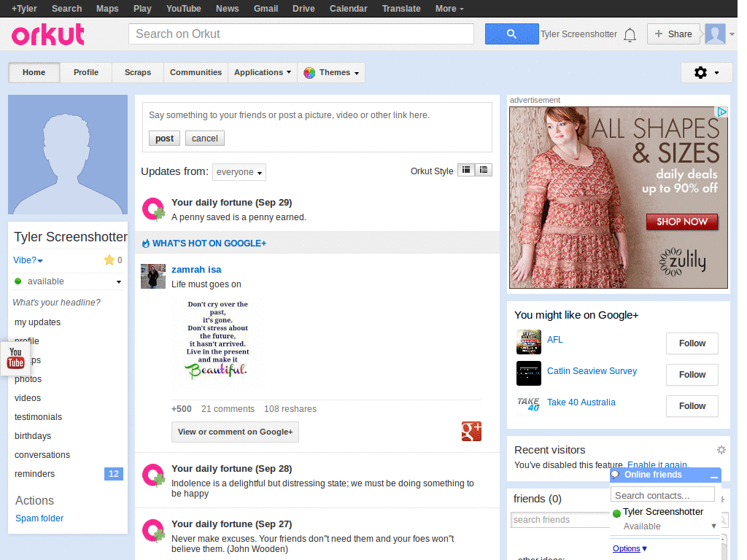
Task: Click the Sep 29 fortune orkut icon
Action: pyautogui.click(x=153, y=209)
